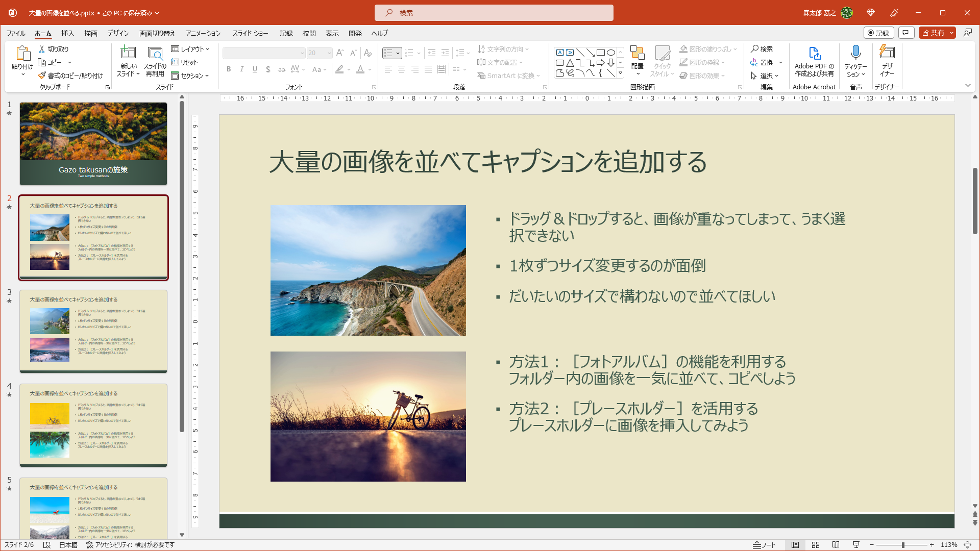Image resolution: width=980 pixels, height=551 pixels.
Task: Toggle italic formatting
Action: point(242,69)
